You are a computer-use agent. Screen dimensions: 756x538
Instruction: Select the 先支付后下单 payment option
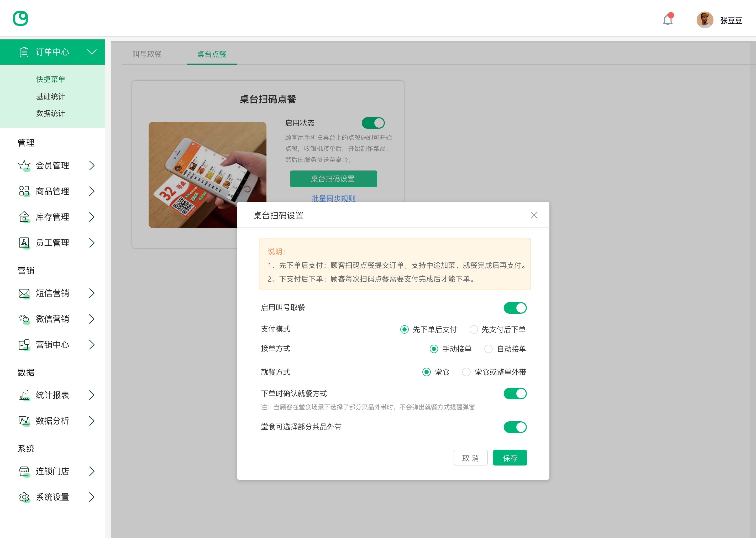pos(474,329)
